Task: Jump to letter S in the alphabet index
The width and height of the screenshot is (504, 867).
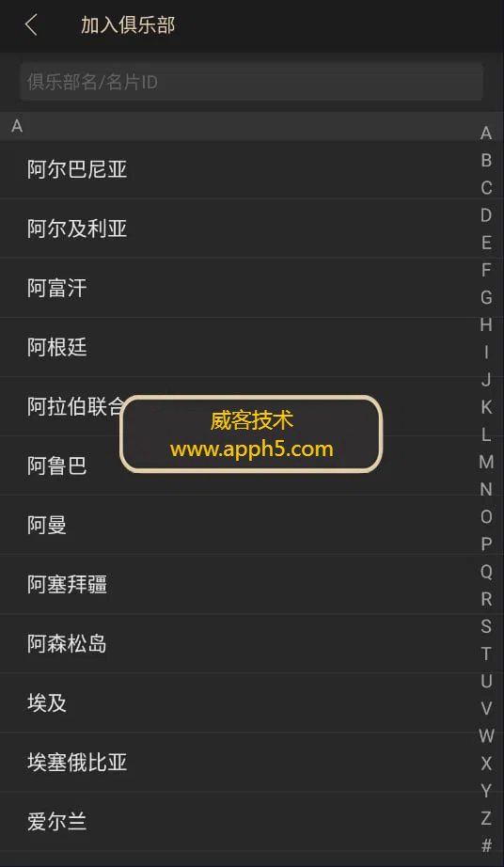Action: (x=486, y=626)
